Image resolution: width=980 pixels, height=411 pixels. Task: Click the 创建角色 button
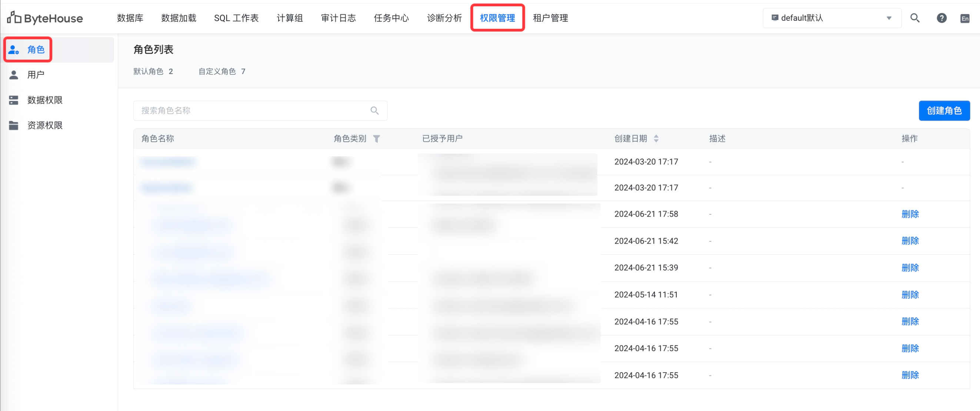pyautogui.click(x=944, y=111)
